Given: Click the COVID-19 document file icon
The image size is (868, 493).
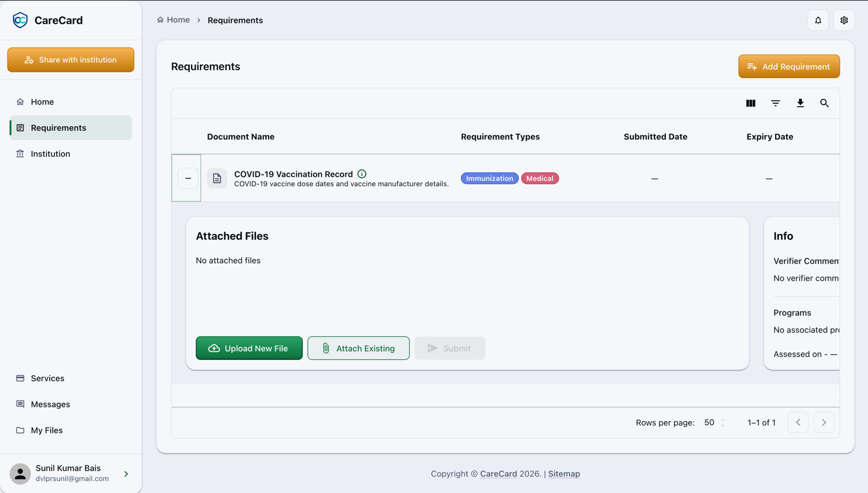Looking at the screenshot, I should point(217,178).
